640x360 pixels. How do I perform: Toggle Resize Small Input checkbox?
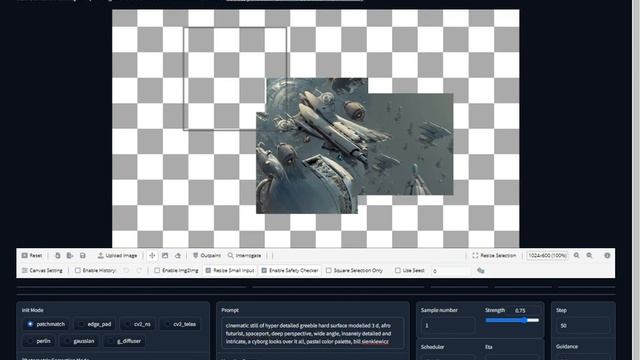[x=208, y=270]
